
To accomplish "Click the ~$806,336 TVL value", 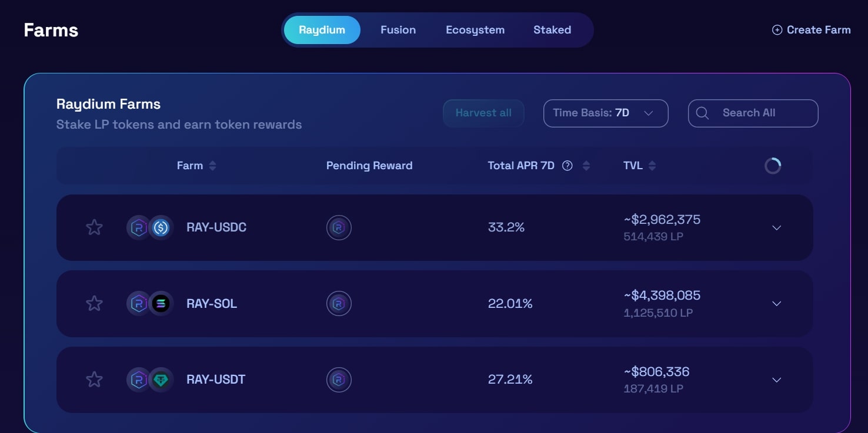I will click(656, 372).
